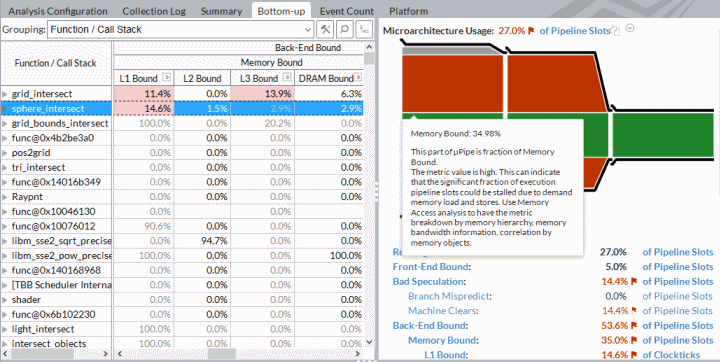Click the magnifier search icon beside Grouping

(x=344, y=30)
